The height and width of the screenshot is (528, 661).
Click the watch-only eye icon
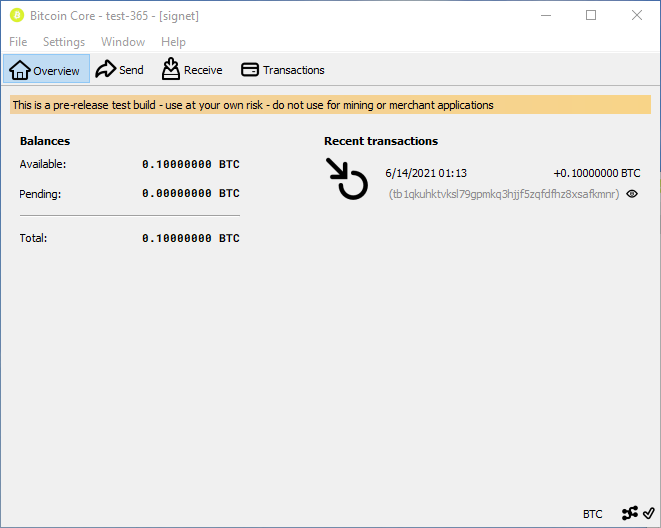tap(632, 194)
